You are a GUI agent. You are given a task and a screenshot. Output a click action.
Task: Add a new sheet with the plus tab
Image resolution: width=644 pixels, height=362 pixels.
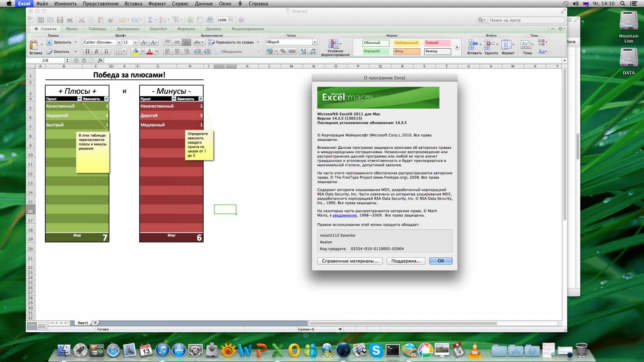tap(95, 323)
